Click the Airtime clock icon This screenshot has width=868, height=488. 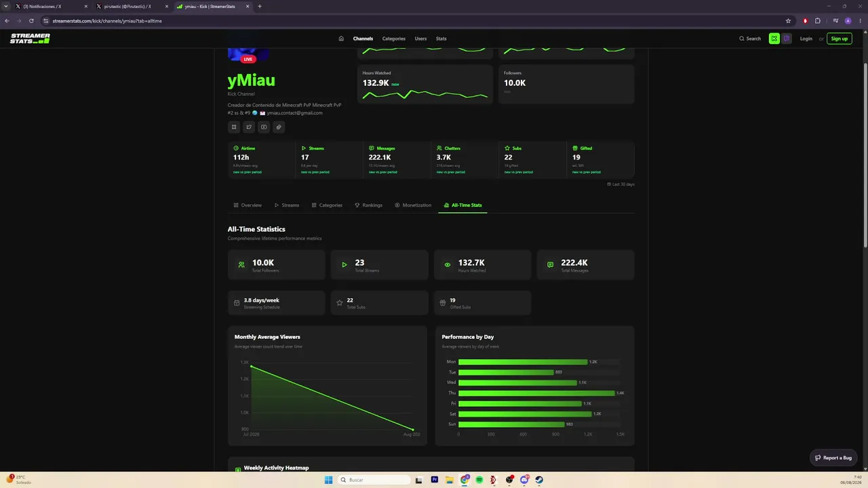(236, 148)
